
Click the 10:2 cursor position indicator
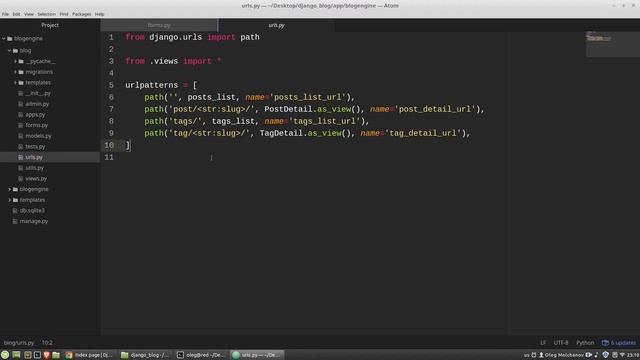pyautogui.click(x=47, y=343)
